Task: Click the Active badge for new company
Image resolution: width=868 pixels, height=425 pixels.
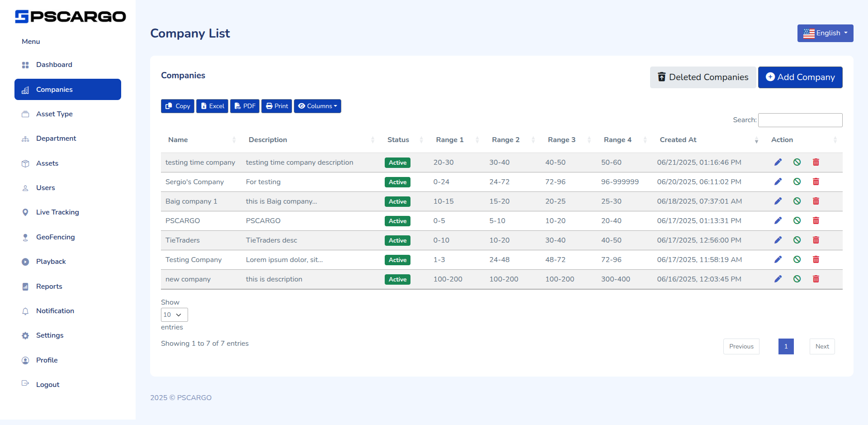Action: click(397, 279)
